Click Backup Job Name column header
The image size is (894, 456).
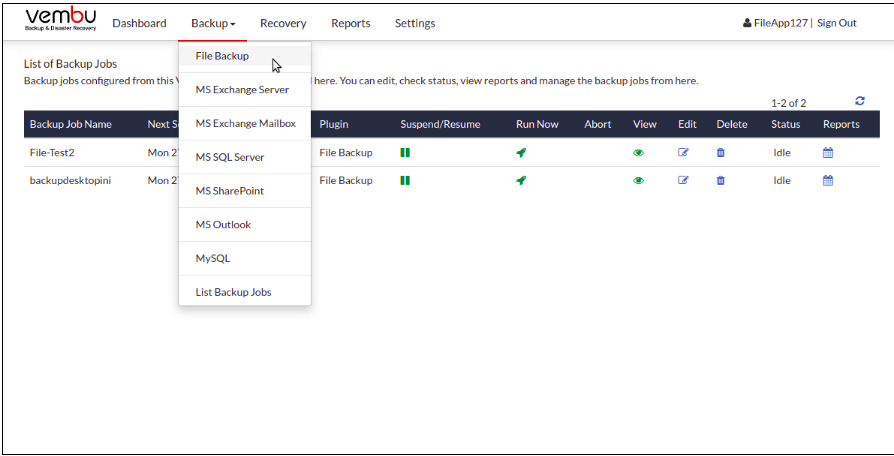coord(71,124)
